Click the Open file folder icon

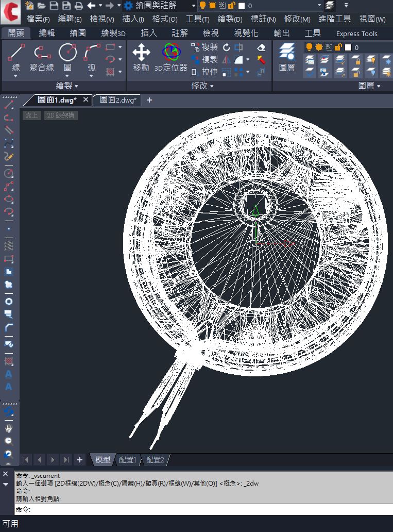41,6
